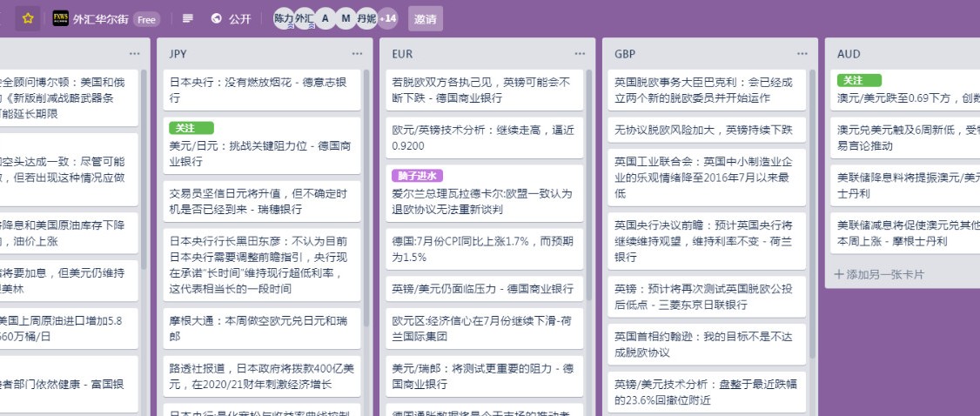Image resolution: width=980 pixels, height=416 pixels.
Task: Open card 摩根大通：本周做空欧元兑日元
Action: pos(262,329)
